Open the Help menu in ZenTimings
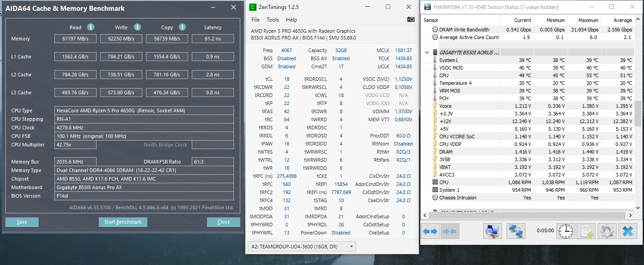 click(291, 20)
